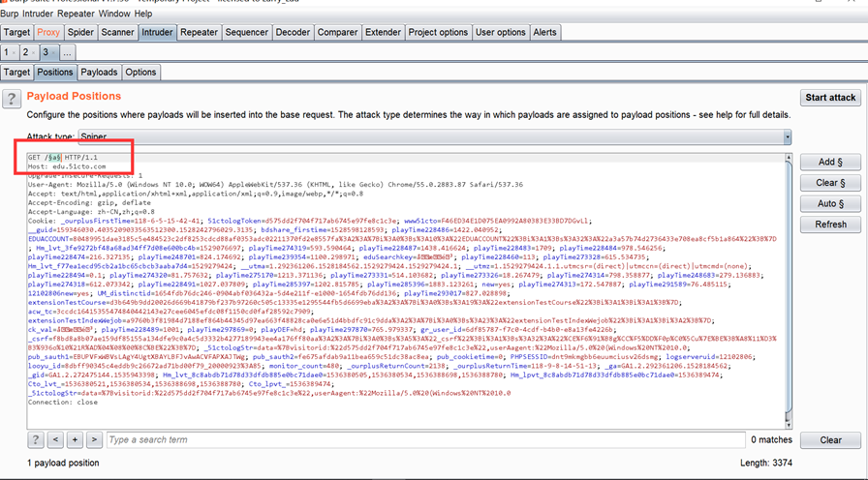Click Add § payload marker button
The image size is (868, 480).
(x=830, y=162)
